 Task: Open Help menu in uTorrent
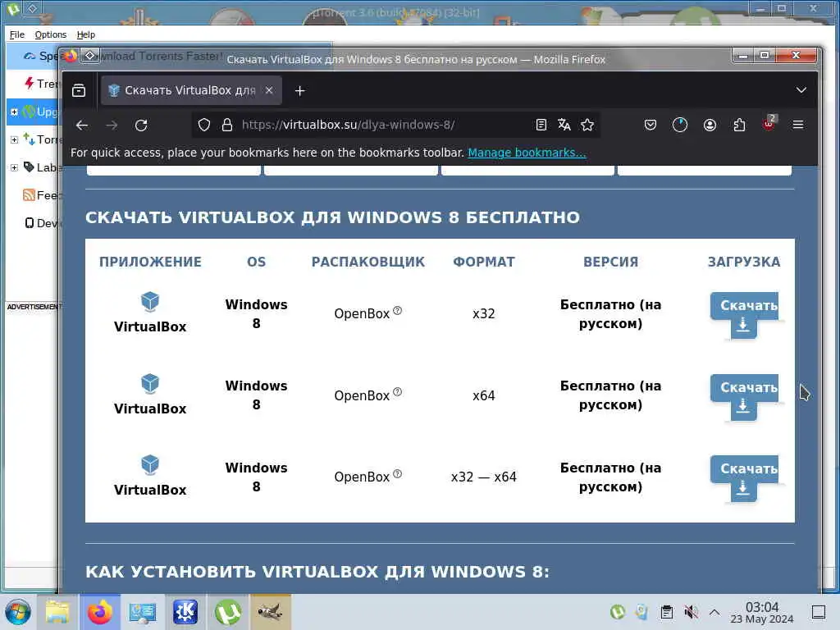click(85, 34)
